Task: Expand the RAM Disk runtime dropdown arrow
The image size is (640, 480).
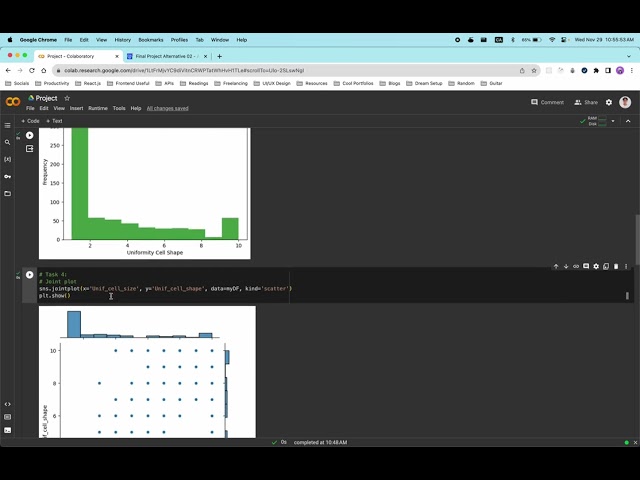Action: point(613,121)
